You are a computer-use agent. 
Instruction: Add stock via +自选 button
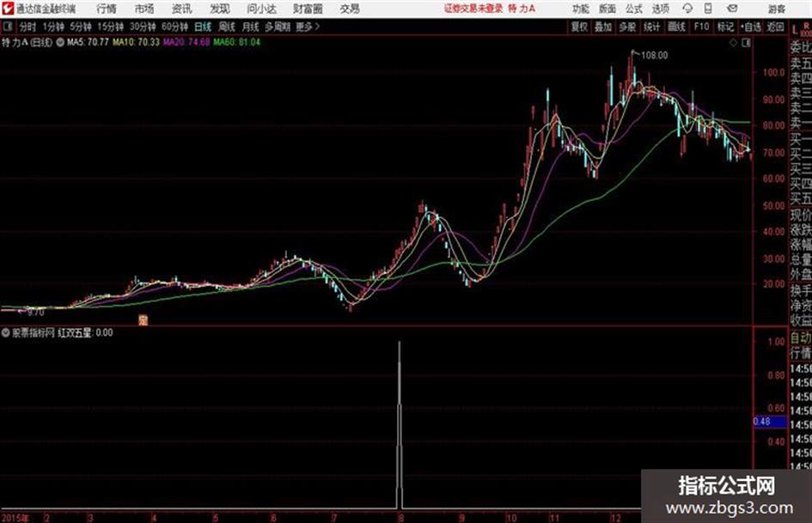751,27
